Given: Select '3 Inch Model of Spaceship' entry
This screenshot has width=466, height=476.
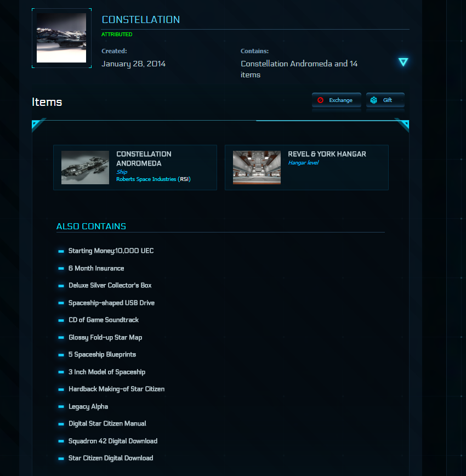Looking at the screenshot, I should pyautogui.click(x=107, y=372).
